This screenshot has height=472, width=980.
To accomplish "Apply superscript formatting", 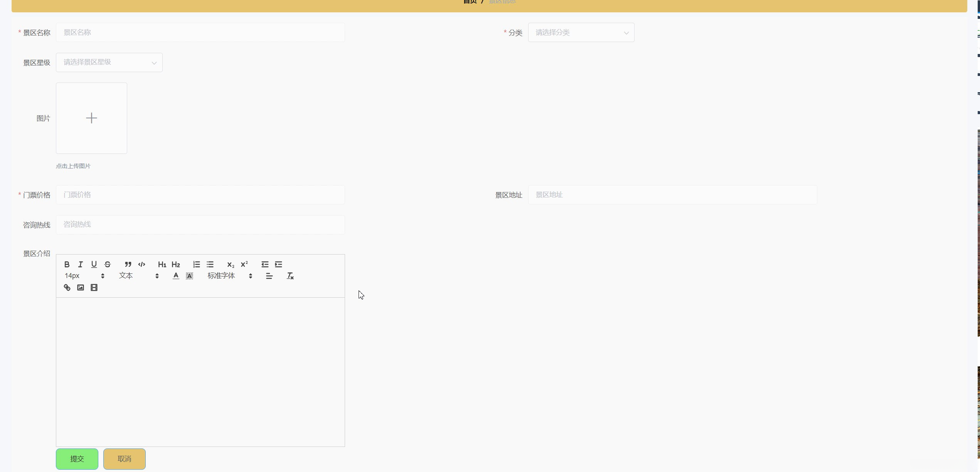I will 244,265.
